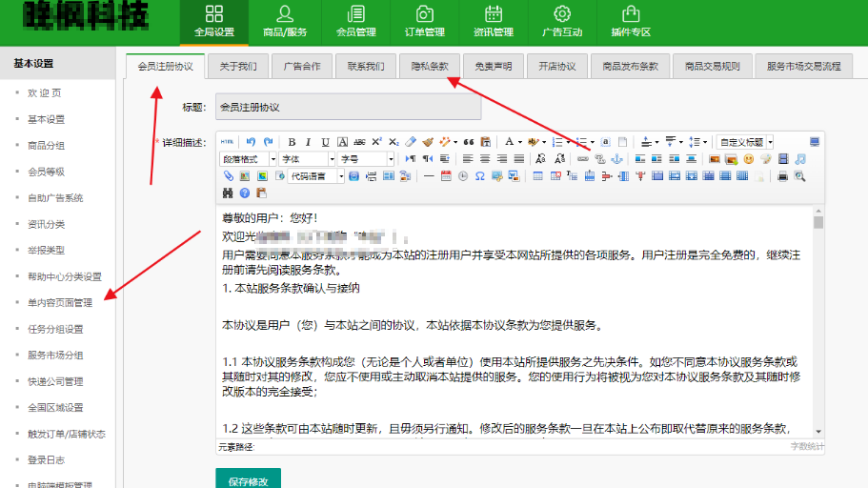Open the 段落格式 dropdown
Screen dimensions: 868x488
pyautogui.click(x=248, y=159)
